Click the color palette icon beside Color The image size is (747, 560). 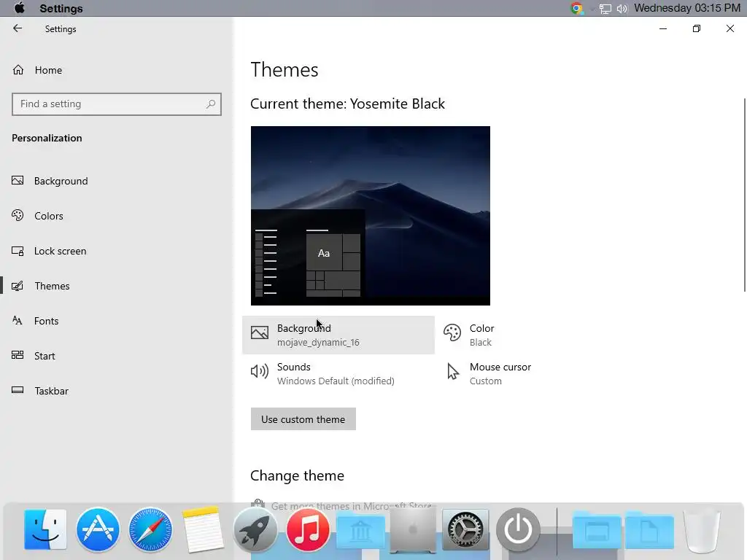tap(452, 332)
